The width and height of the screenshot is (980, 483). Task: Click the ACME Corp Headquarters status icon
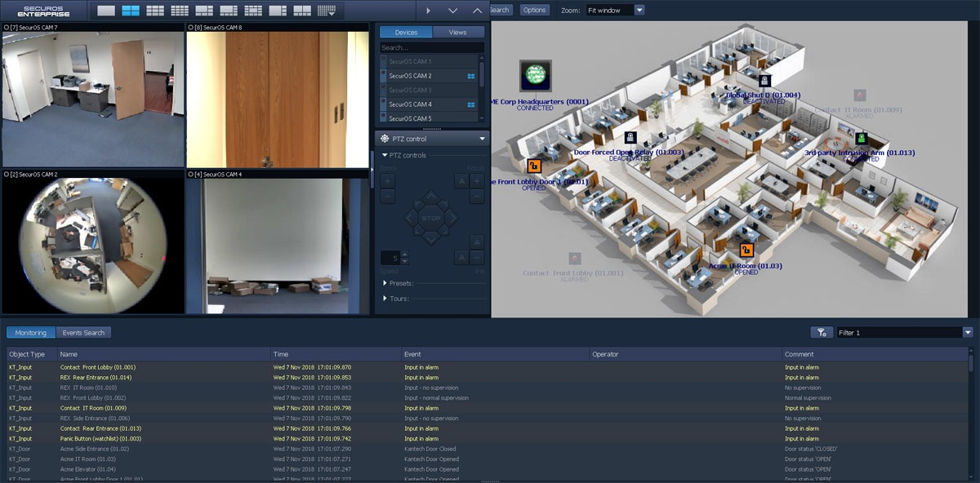tap(534, 75)
